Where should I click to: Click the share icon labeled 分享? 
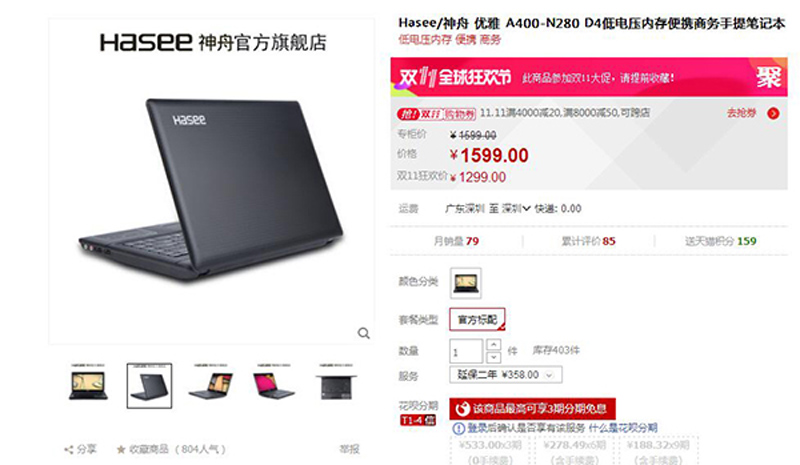pyautogui.click(x=68, y=450)
